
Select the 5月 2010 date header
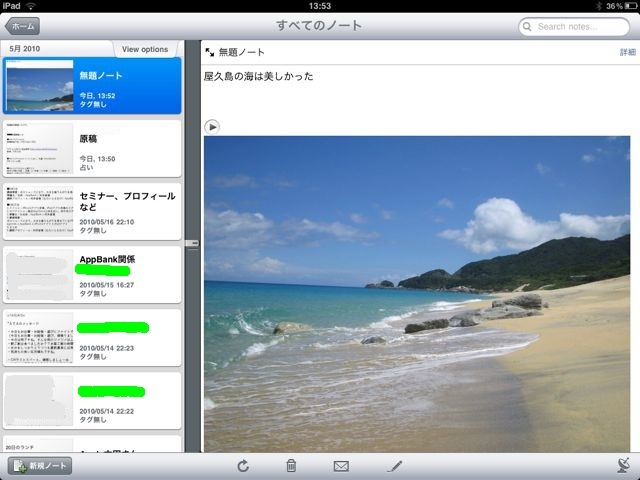pos(25,49)
